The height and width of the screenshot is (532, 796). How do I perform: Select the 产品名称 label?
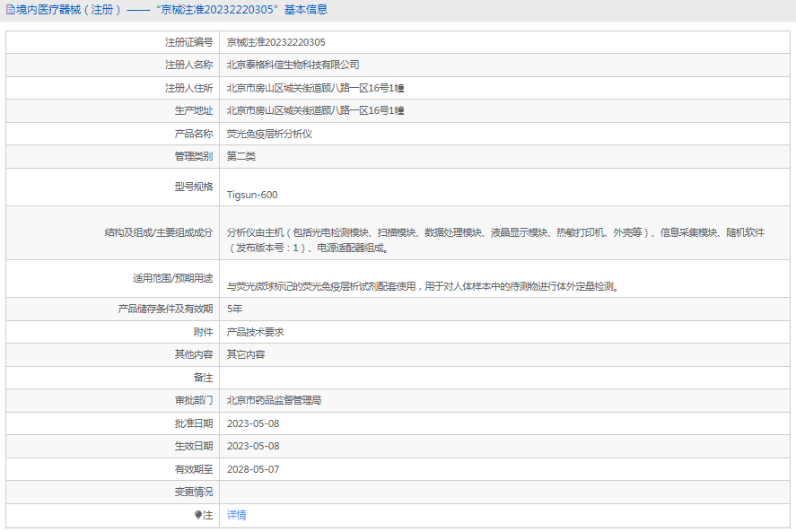[x=194, y=134]
